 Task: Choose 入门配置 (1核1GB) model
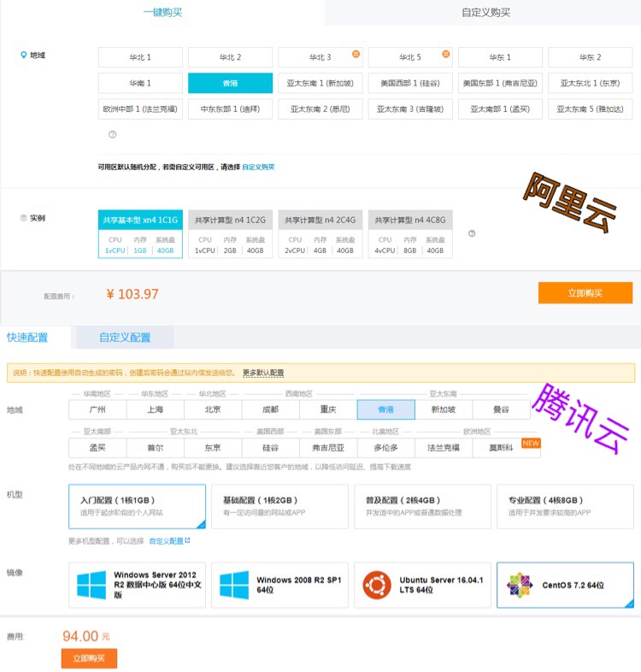(x=137, y=507)
